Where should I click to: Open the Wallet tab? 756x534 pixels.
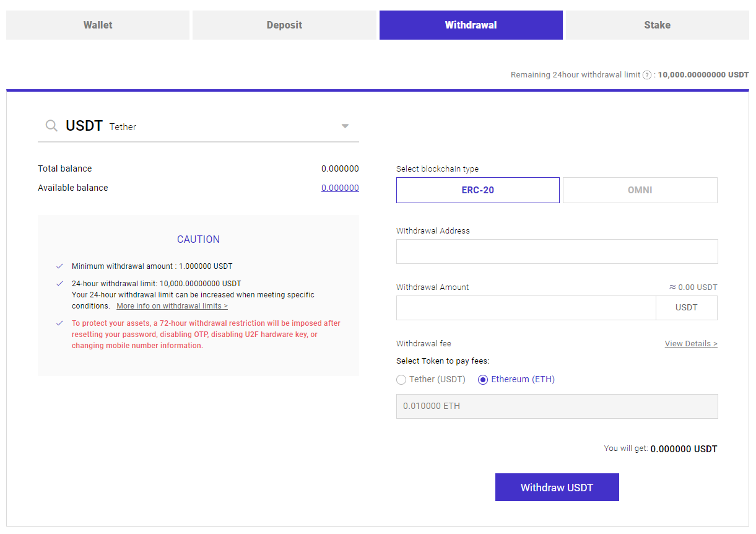point(98,25)
